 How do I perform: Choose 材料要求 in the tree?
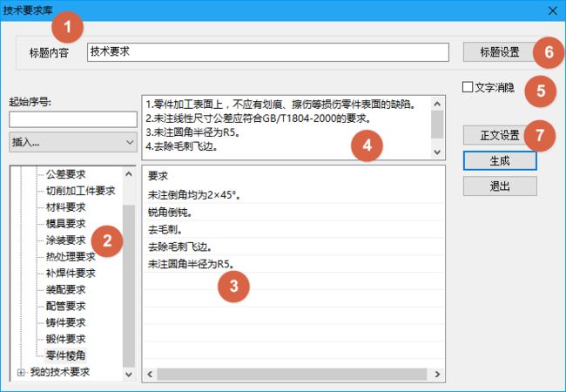(x=65, y=207)
